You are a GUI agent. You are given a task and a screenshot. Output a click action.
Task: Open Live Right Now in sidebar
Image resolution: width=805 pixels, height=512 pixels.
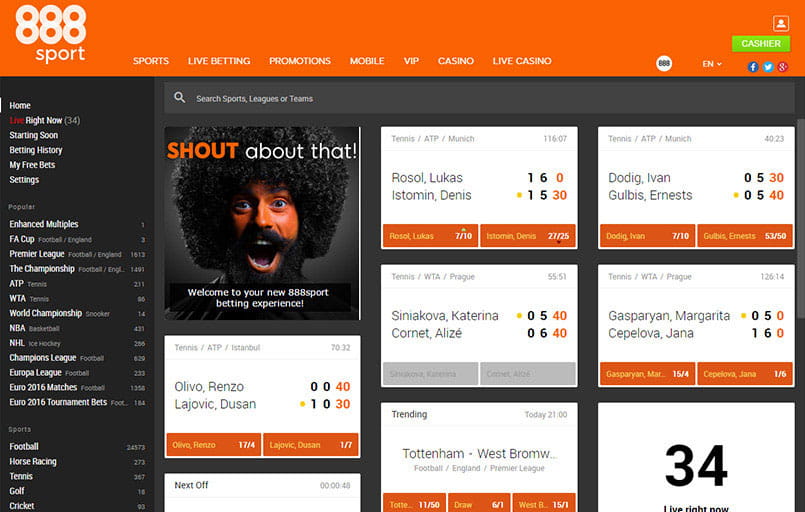45,120
